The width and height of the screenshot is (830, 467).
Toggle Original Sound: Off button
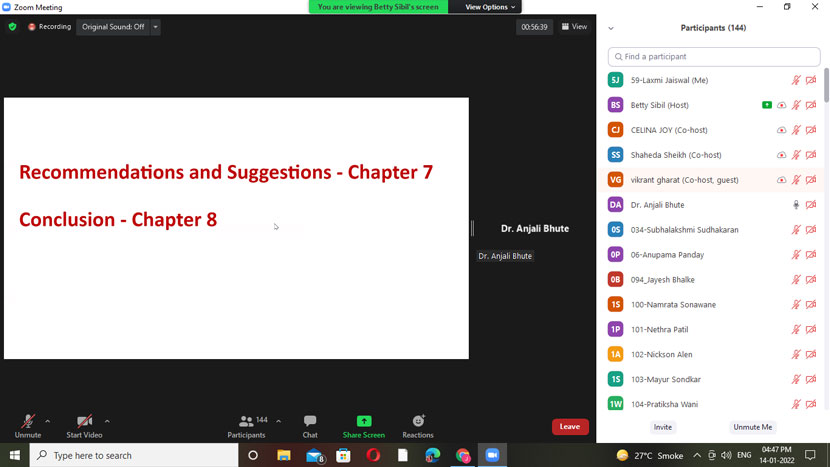[x=113, y=27]
